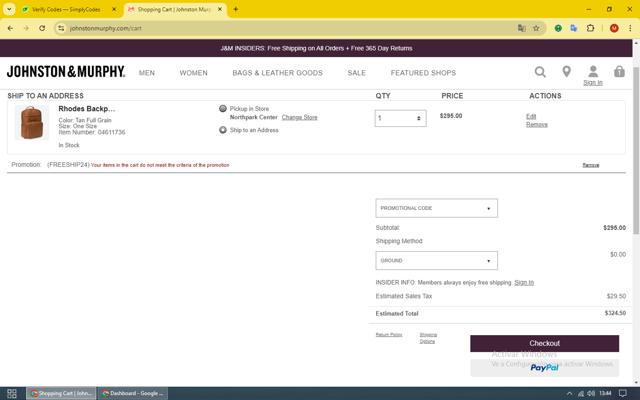Select the Pickup in Store option
The height and width of the screenshot is (400, 640).
coord(223,109)
